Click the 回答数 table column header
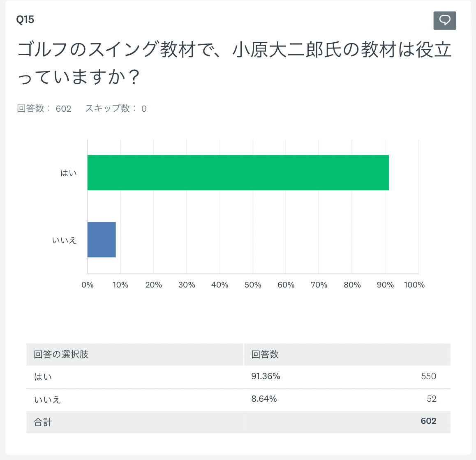 tap(265, 354)
